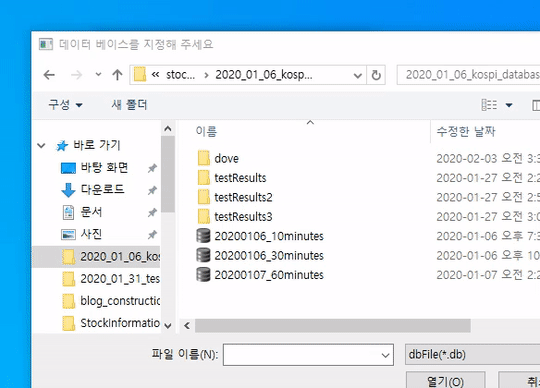Screen dimensions: 540x388
Task: Collapse the 바로 가기 tree node
Action: (x=41, y=146)
